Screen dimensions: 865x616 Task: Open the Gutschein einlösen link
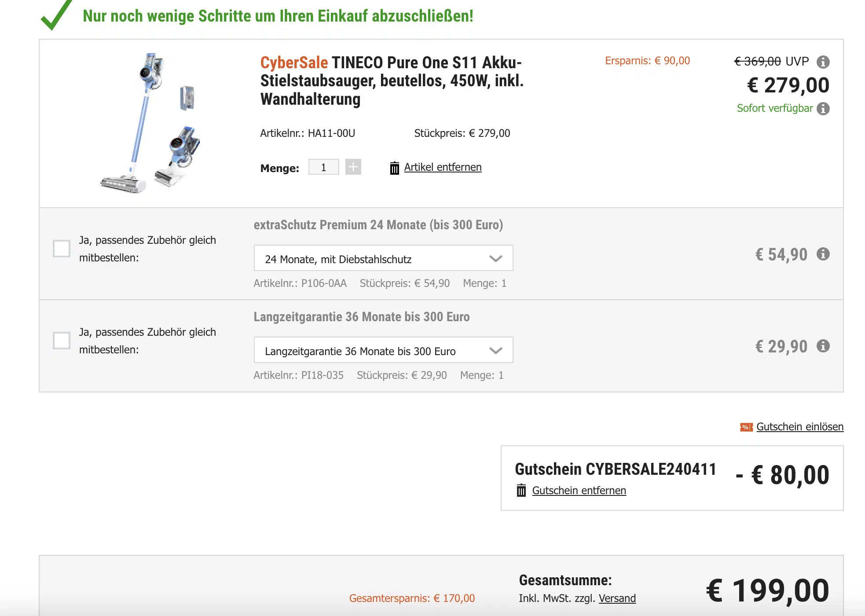[800, 427]
